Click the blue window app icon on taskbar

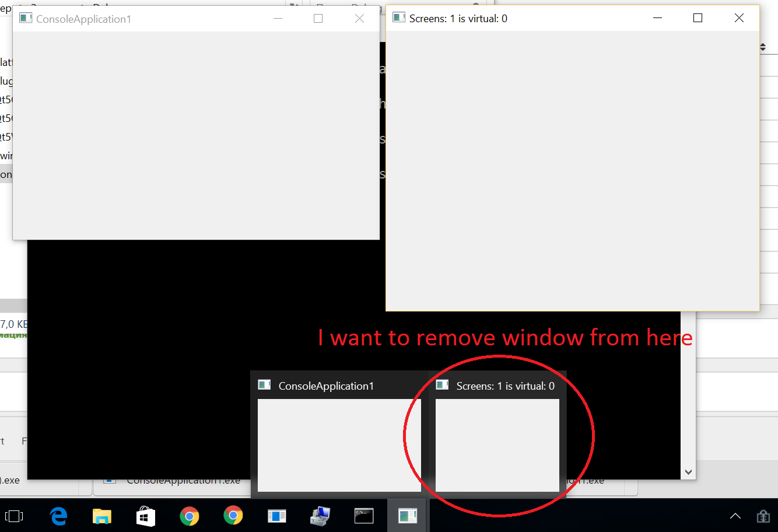click(x=276, y=516)
